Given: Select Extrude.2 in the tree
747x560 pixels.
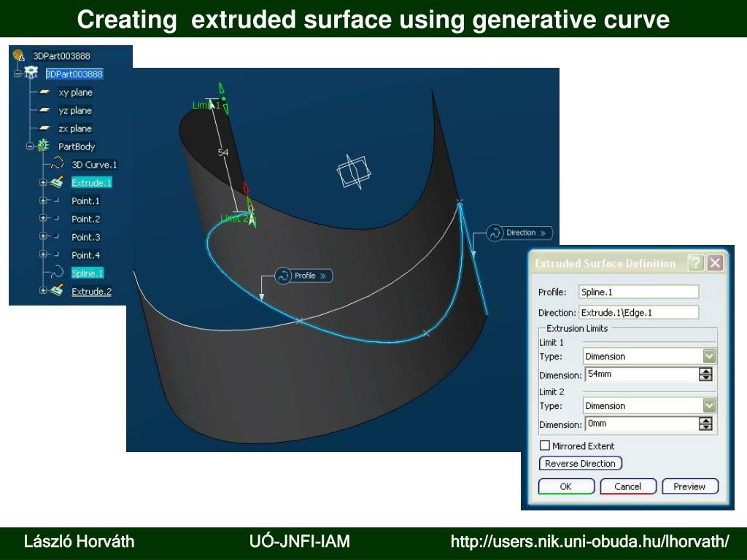Looking at the screenshot, I should click(91, 292).
